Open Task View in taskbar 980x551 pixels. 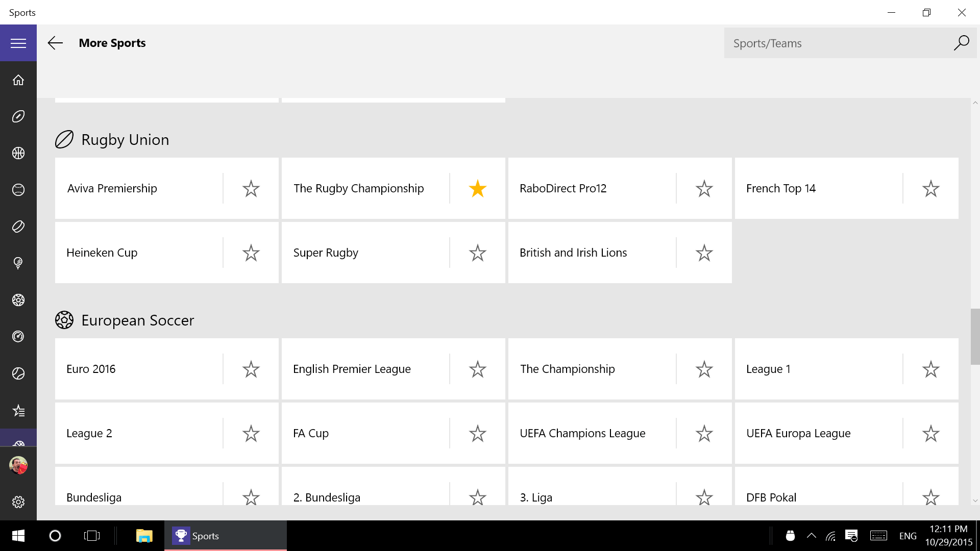click(92, 536)
